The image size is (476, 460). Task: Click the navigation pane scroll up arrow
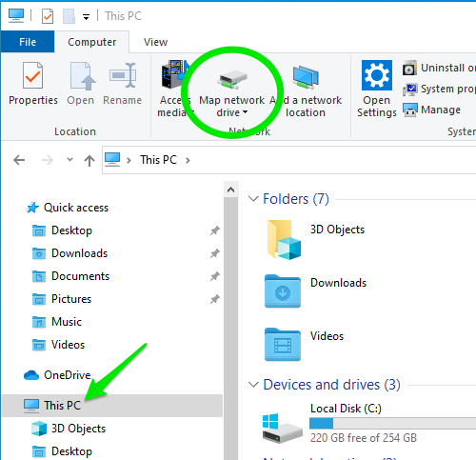[x=231, y=190]
